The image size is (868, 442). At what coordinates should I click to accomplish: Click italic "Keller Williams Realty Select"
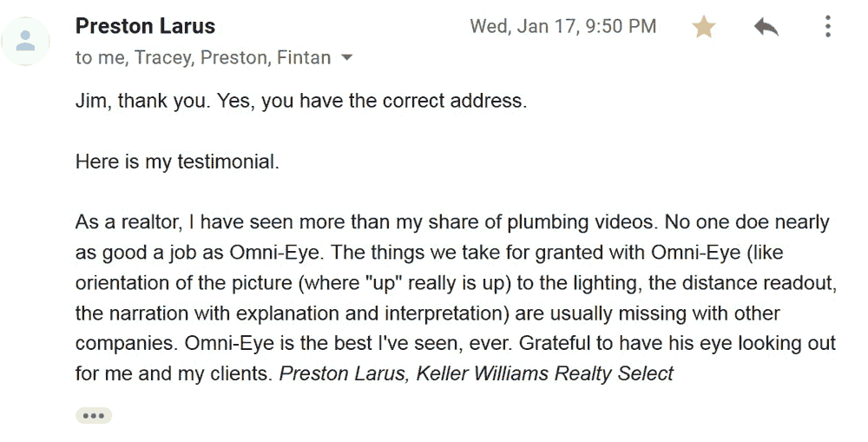[545, 373]
